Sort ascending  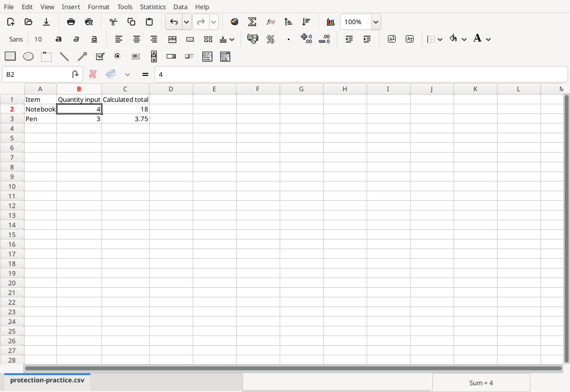tap(288, 22)
